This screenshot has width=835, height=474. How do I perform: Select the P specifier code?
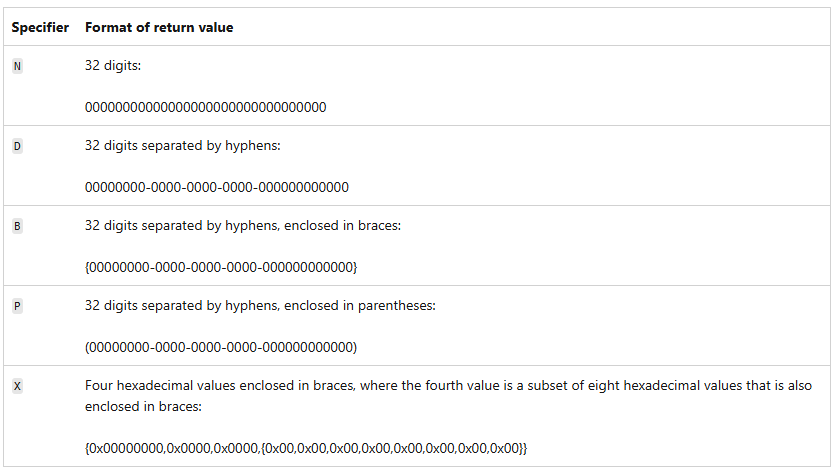16,306
